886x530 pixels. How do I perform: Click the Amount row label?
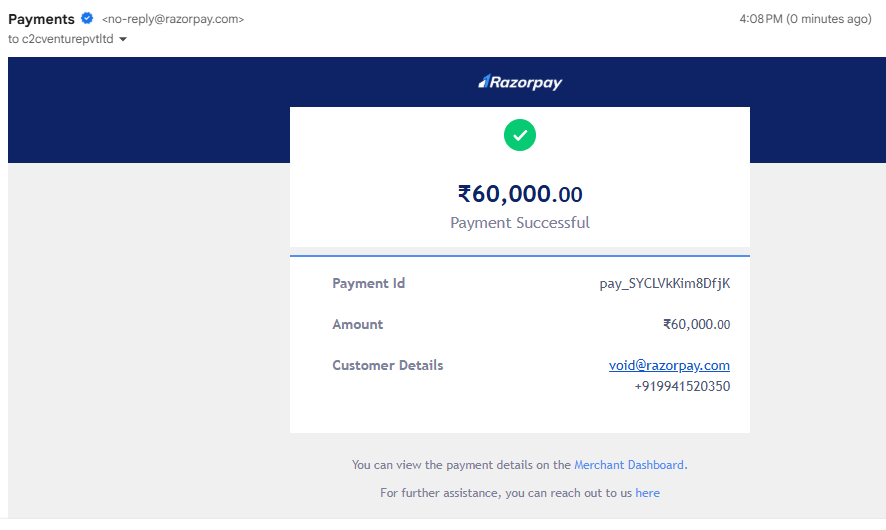(x=357, y=324)
